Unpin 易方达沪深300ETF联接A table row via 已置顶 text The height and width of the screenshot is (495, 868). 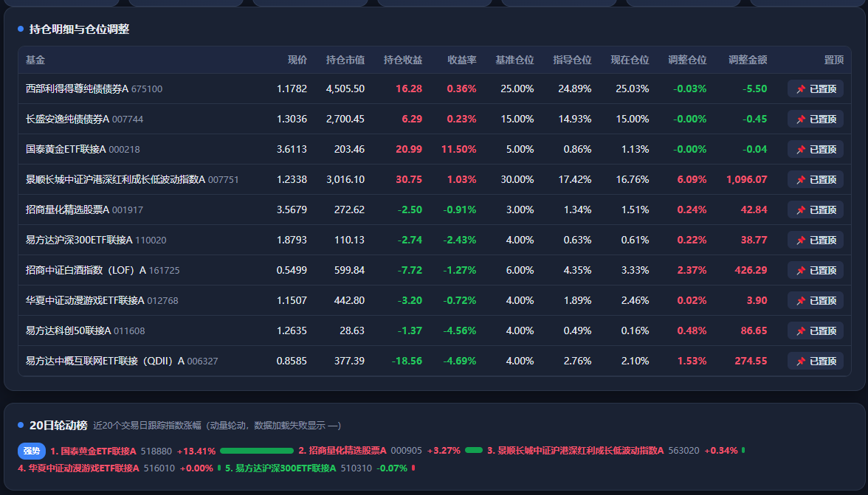click(822, 240)
